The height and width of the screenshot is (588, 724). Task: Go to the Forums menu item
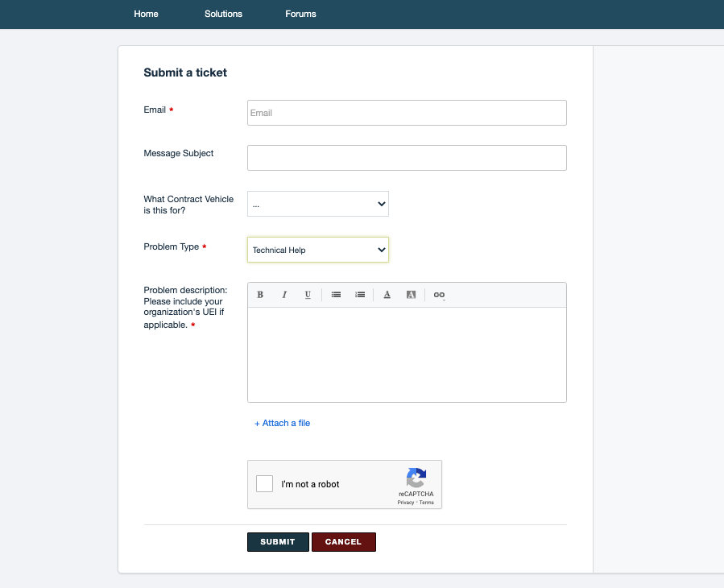click(300, 14)
